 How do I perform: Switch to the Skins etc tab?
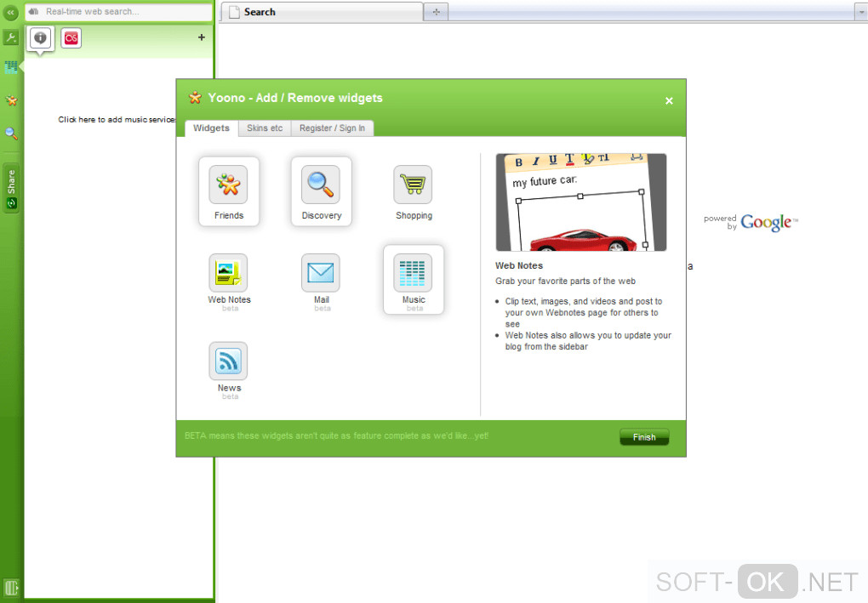coord(265,128)
